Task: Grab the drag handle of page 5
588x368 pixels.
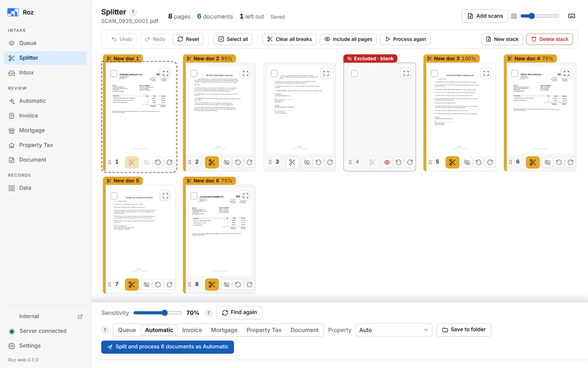Action: [x=430, y=162]
